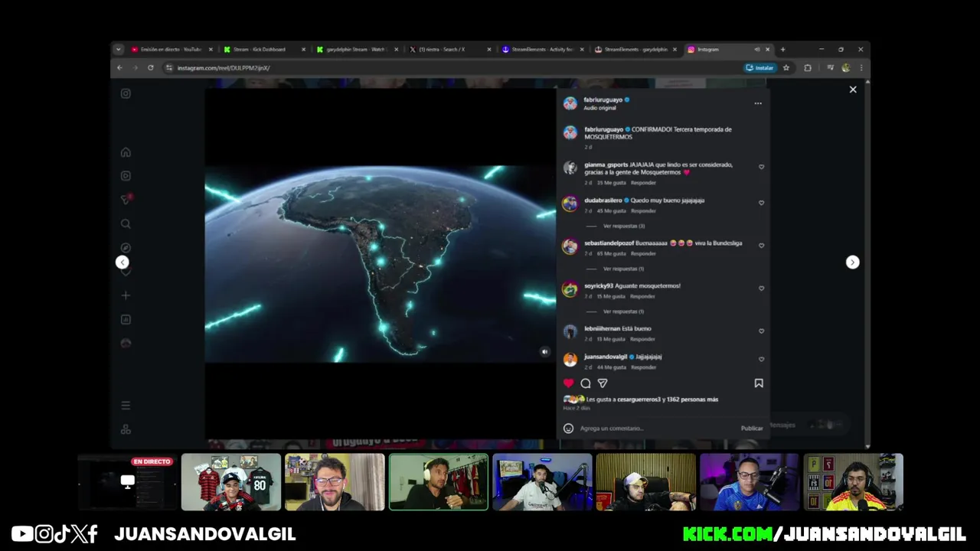
Task: Click the address bar with the Instagram URL
Action: [x=452, y=68]
